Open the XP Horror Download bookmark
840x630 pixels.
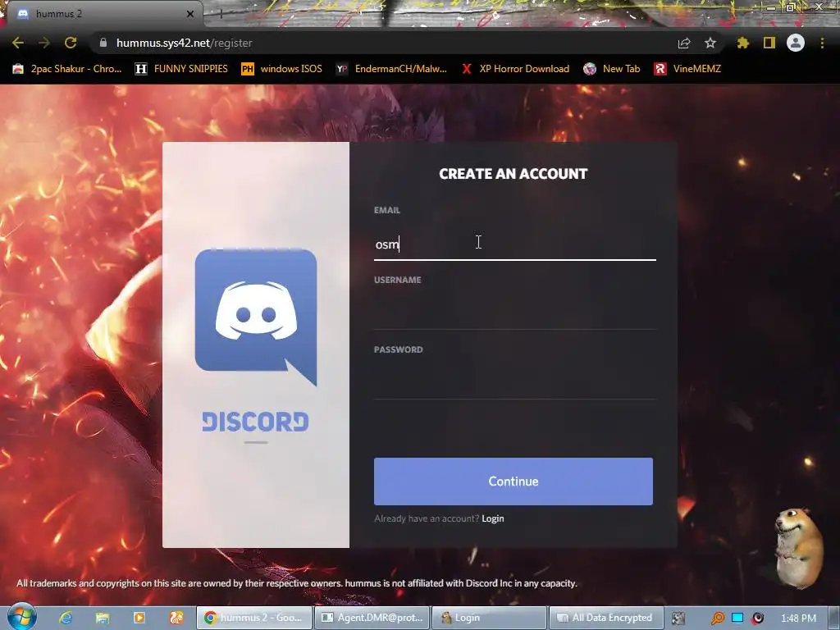point(516,69)
